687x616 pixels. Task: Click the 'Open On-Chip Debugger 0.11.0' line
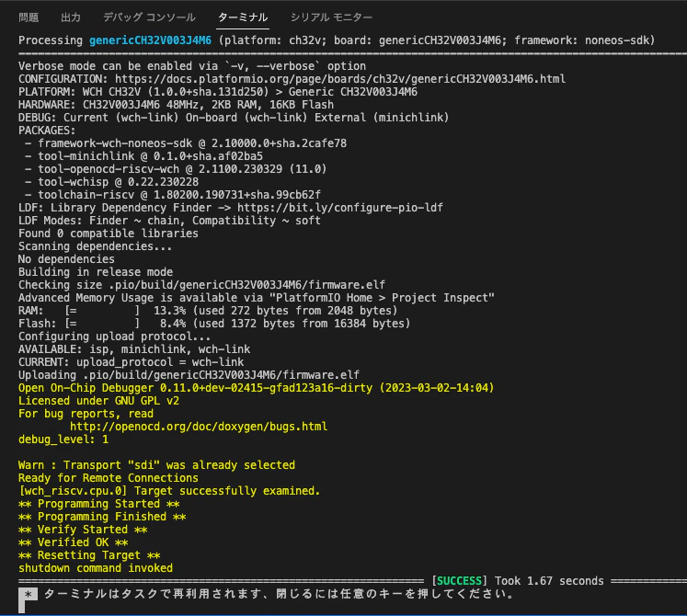pyautogui.click(x=257, y=388)
